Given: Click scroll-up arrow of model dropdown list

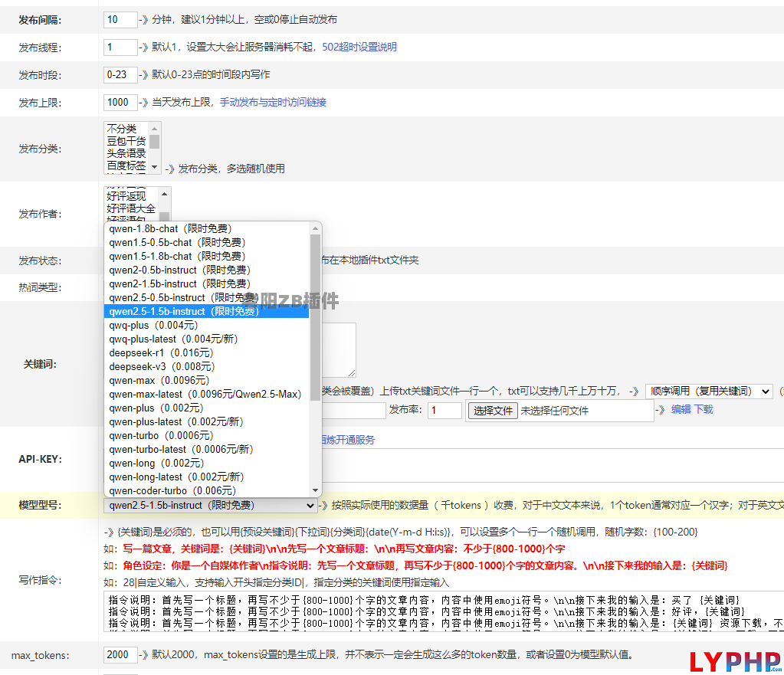Looking at the screenshot, I should tap(315, 228).
